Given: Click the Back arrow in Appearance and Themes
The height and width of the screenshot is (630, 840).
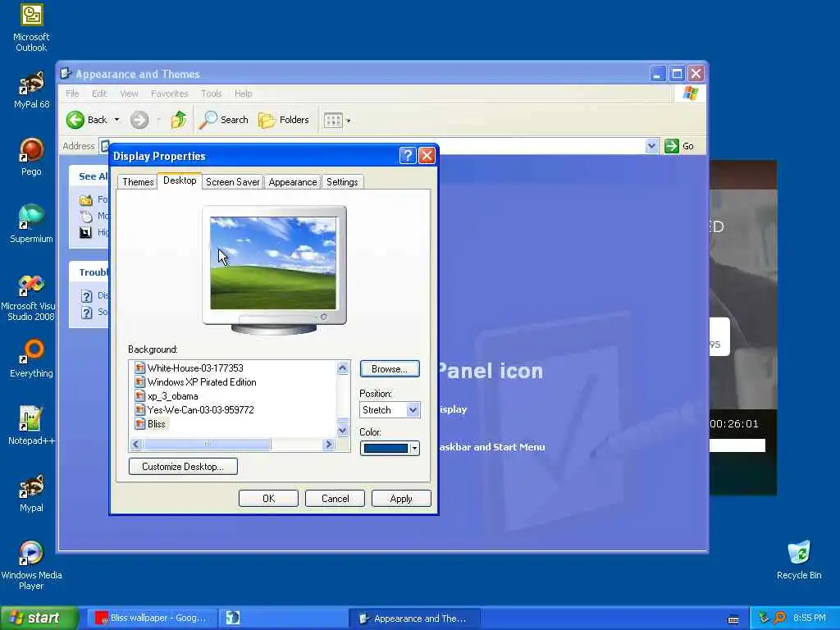Looking at the screenshot, I should [87, 120].
